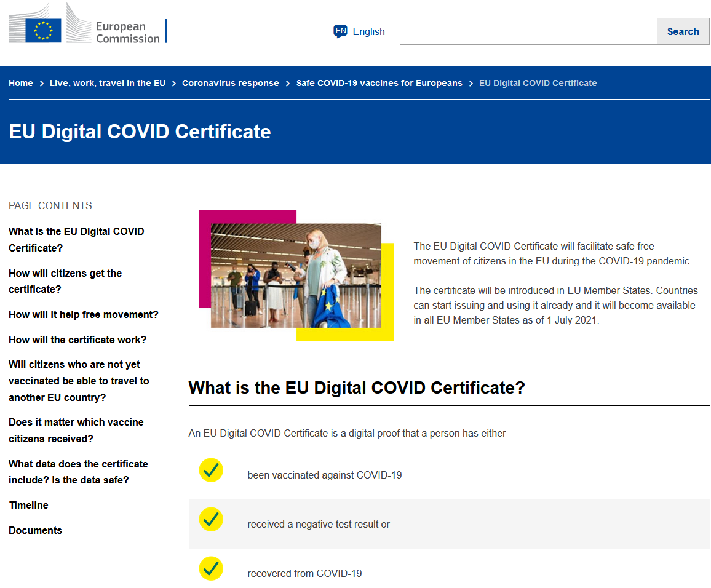711x588 pixels.
Task: Click the European Commission logo
Action: pos(87,23)
